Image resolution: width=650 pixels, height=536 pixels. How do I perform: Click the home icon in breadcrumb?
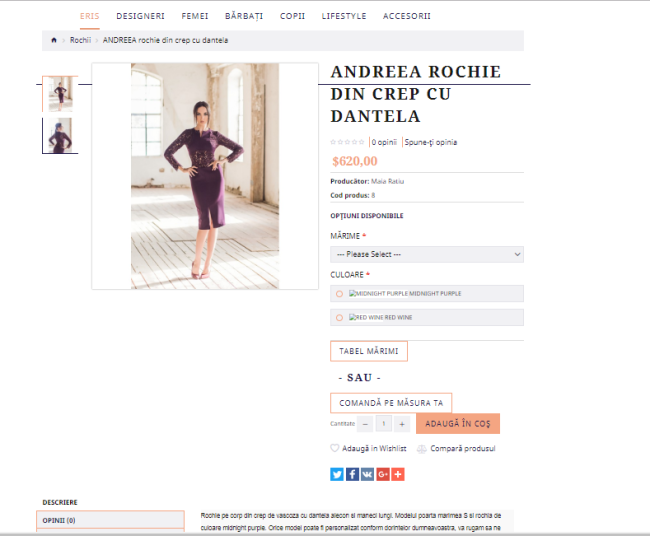[x=54, y=40]
